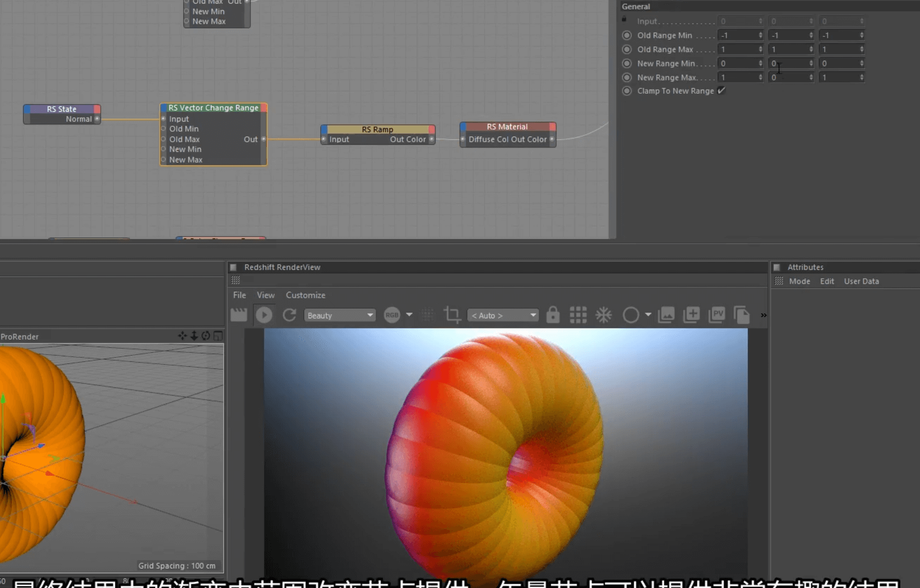The height and width of the screenshot is (588, 920).
Task: Click the viewport zoom dolly icon
Action: (x=194, y=336)
